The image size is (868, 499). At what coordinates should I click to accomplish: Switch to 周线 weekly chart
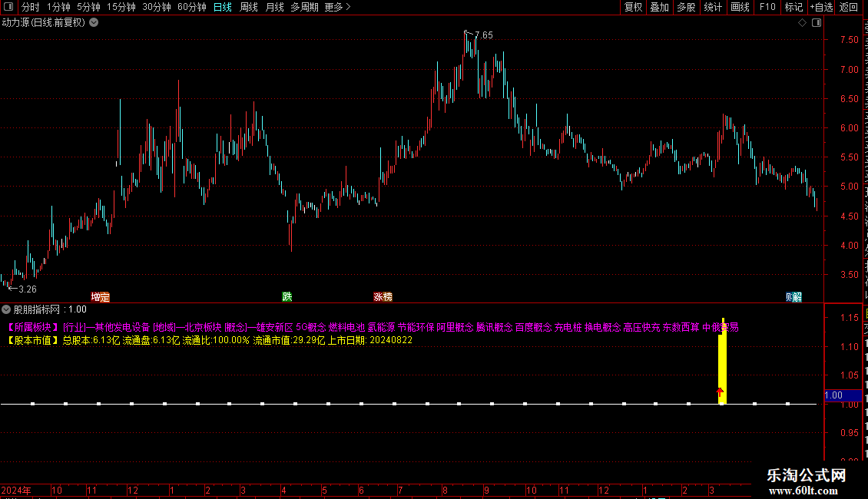click(x=249, y=7)
